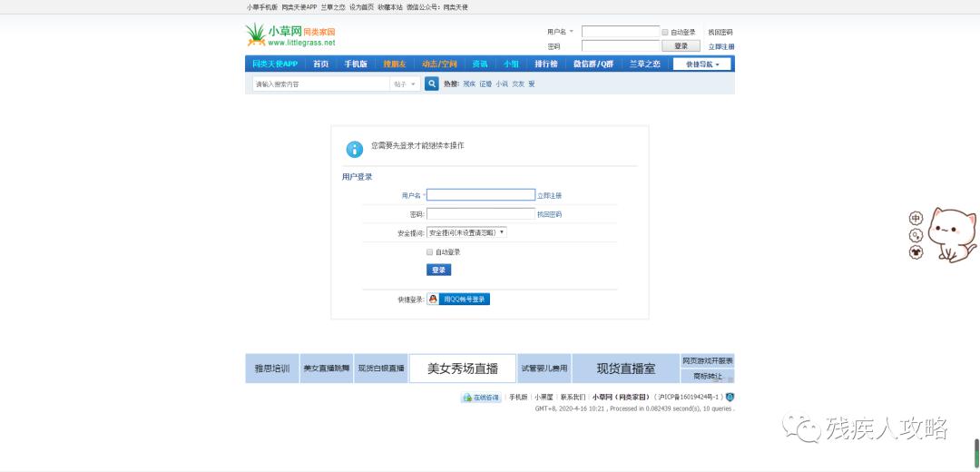Click hot search keyword 交友
This screenshot has width=980, height=472.
click(518, 84)
